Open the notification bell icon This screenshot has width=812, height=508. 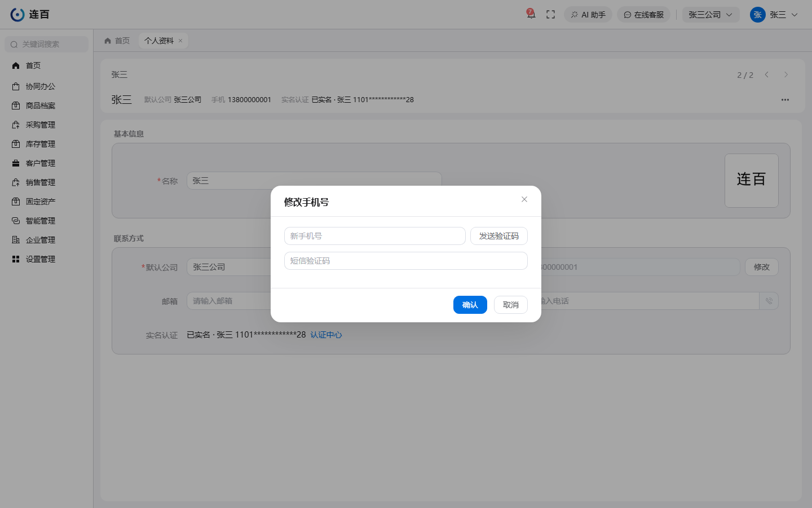[531, 14]
